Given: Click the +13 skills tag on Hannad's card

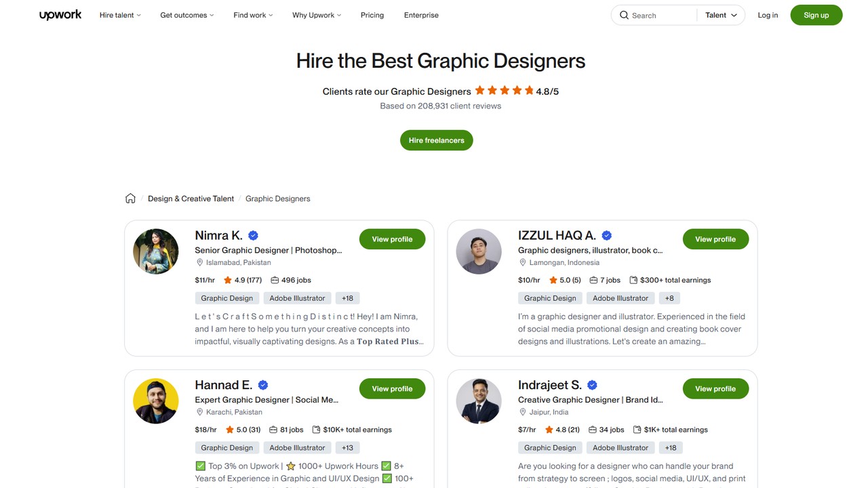Looking at the screenshot, I should [x=347, y=448].
